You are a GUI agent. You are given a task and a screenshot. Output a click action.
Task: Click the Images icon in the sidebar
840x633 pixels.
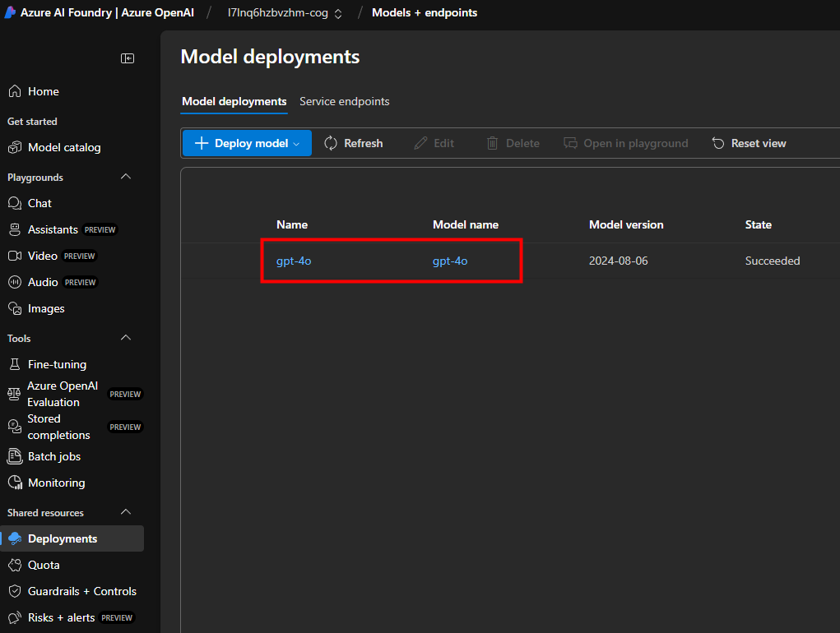pos(15,309)
